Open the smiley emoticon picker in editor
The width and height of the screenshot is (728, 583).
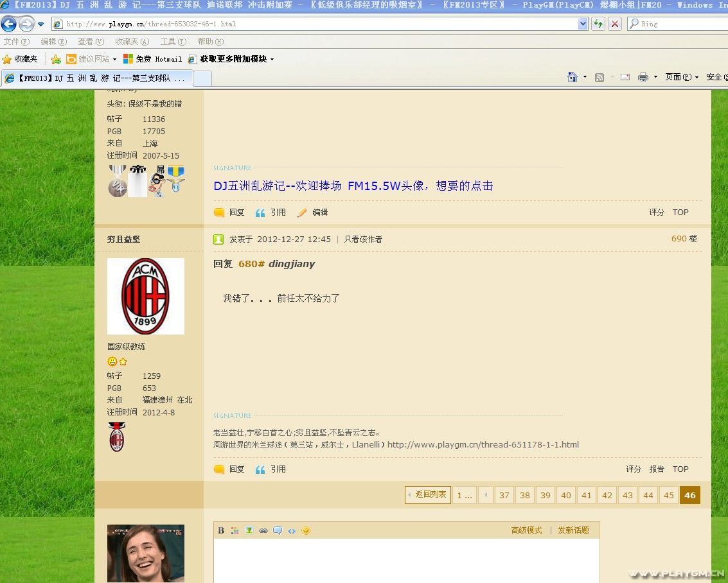click(306, 530)
